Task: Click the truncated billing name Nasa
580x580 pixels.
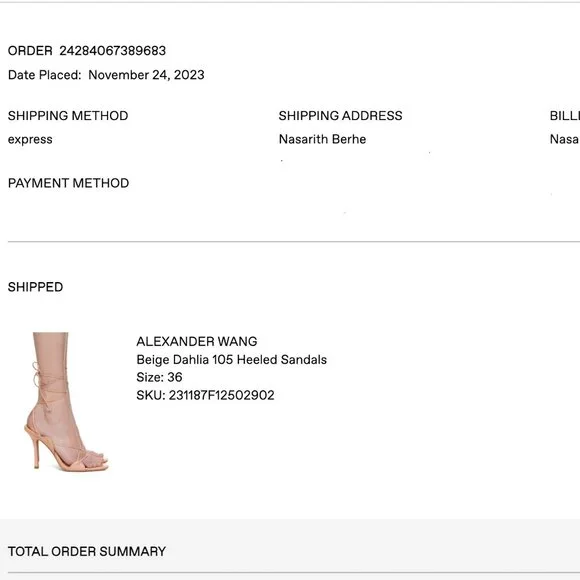Action: [564, 139]
